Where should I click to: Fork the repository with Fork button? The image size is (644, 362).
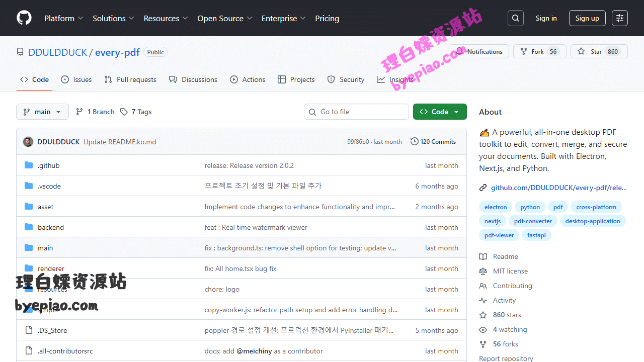click(x=539, y=51)
